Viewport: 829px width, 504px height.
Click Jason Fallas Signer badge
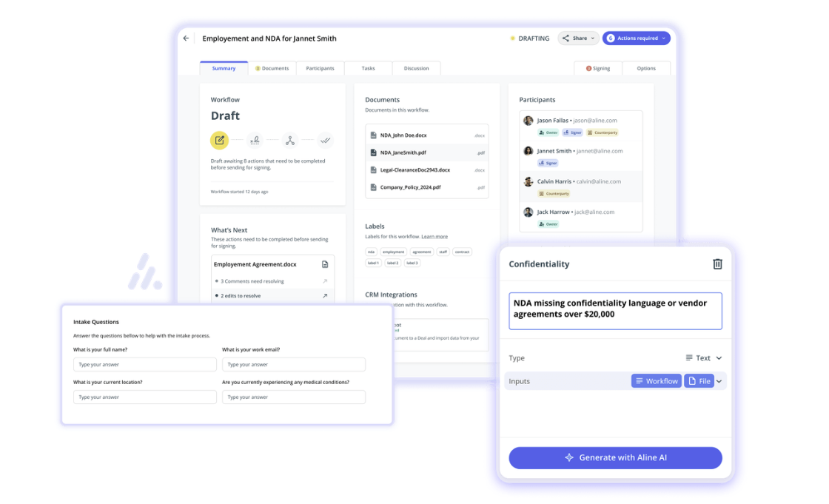point(573,132)
